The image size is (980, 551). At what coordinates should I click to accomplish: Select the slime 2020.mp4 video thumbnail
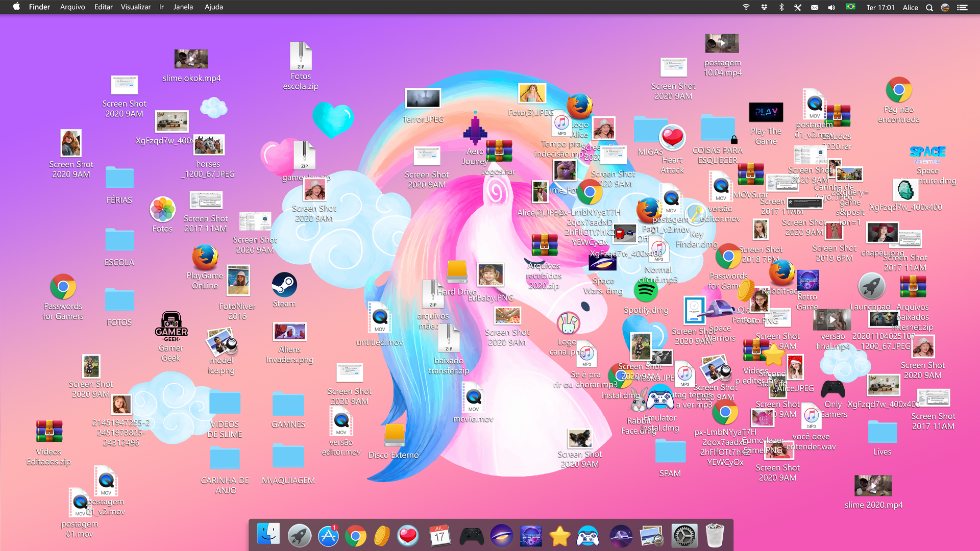click(873, 486)
